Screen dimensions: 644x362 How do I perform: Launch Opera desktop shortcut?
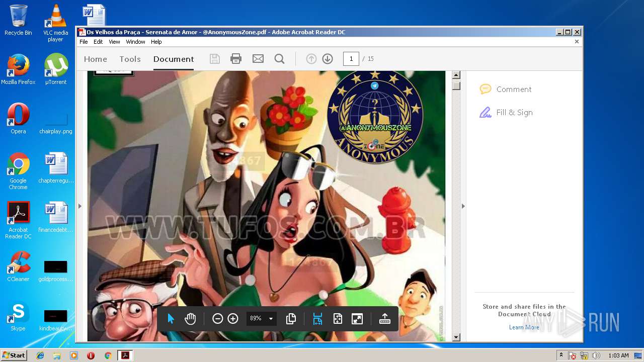tap(18, 118)
